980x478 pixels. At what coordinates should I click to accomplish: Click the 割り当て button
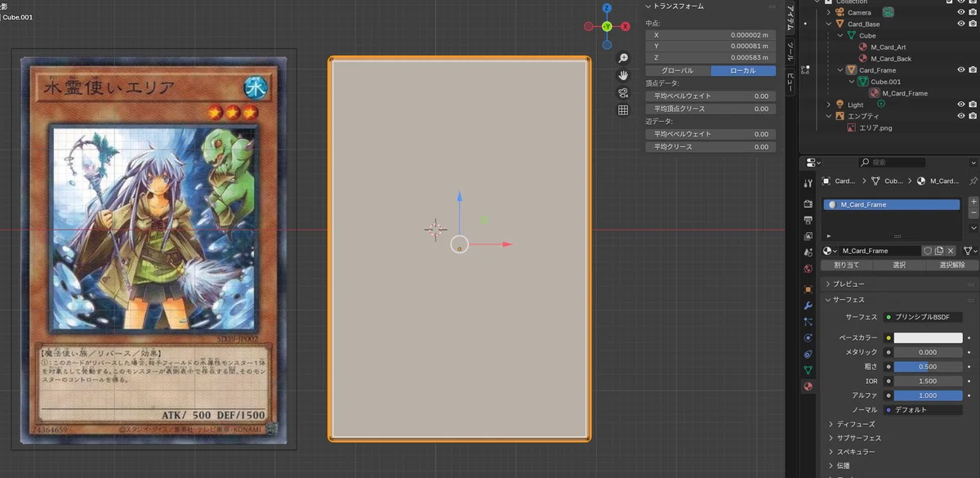coord(846,265)
